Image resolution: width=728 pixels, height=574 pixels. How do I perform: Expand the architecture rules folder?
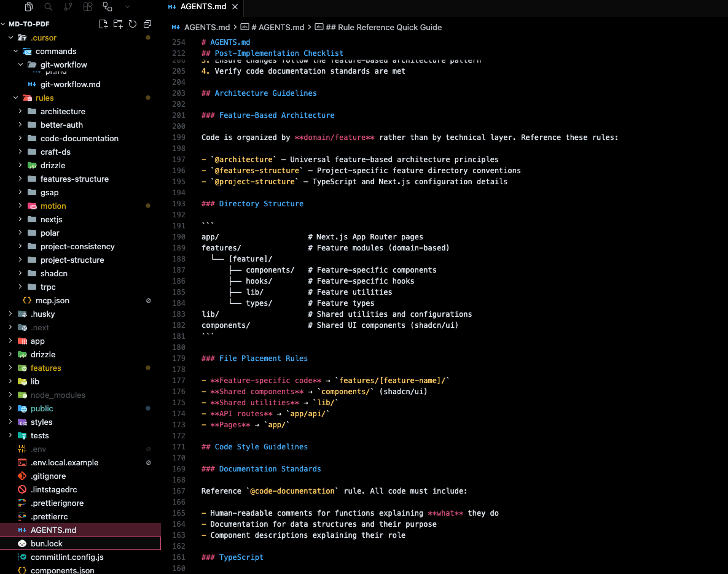click(63, 111)
